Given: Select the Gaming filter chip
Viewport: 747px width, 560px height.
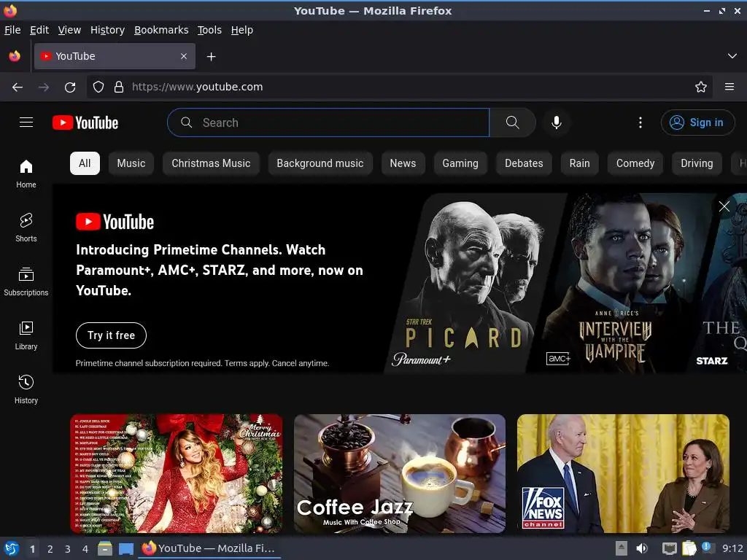Looking at the screenshot, I should (460, 163).
